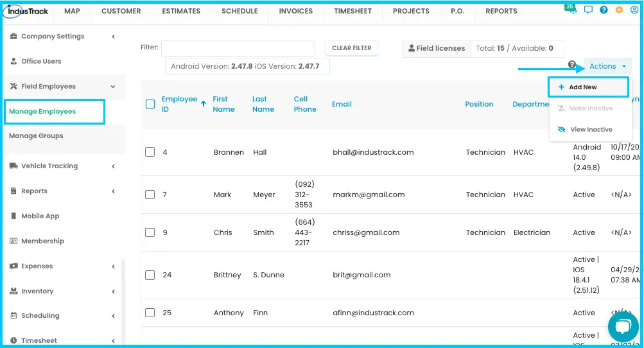The image size is (644, 348).
Task: Click the Mobile App phone icon
Action: [x=13, y=216]
